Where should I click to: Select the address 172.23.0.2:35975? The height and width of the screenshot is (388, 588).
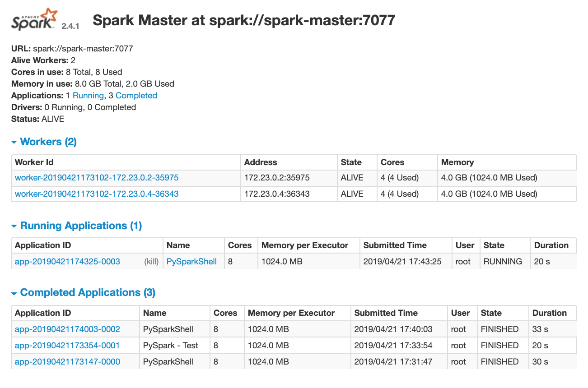click(277, 178)
